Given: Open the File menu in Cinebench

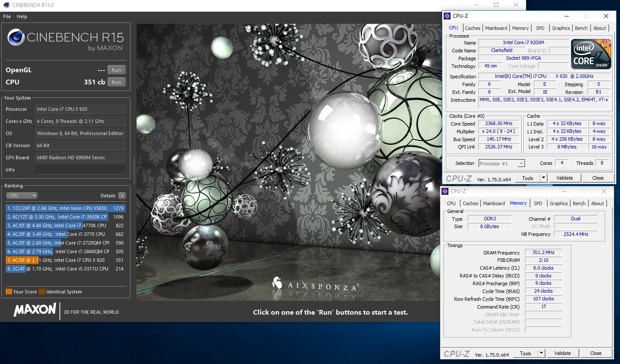Looking at the screenshot, I should click(x=7, y=16).
